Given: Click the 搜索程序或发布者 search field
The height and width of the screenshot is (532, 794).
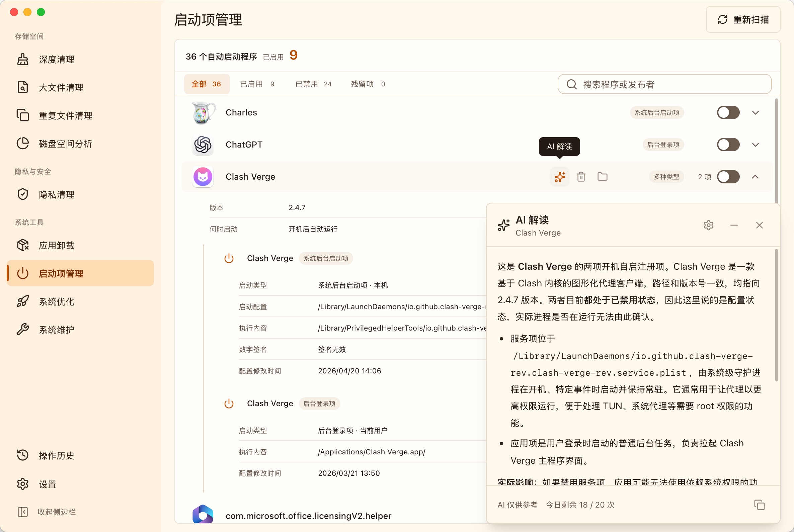Looking at the screenshot, I should click(x=665, y=84).
